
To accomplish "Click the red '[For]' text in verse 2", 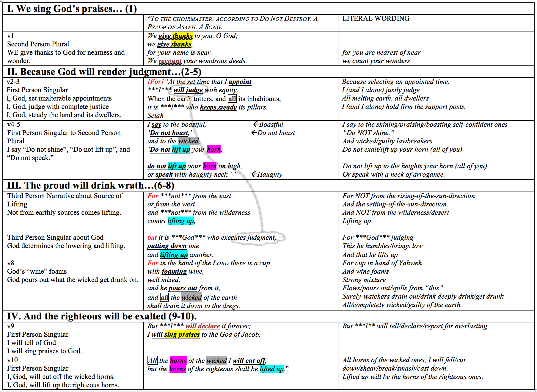I will (x=156, y=81).
